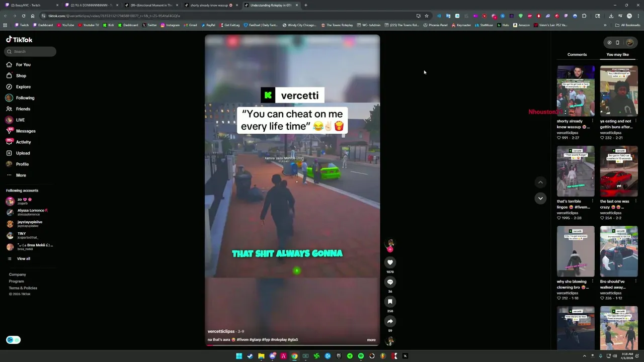The height and width of the screenshot is (362, 644).
Task: Open the Activity notifications
Action: (19, 142)
